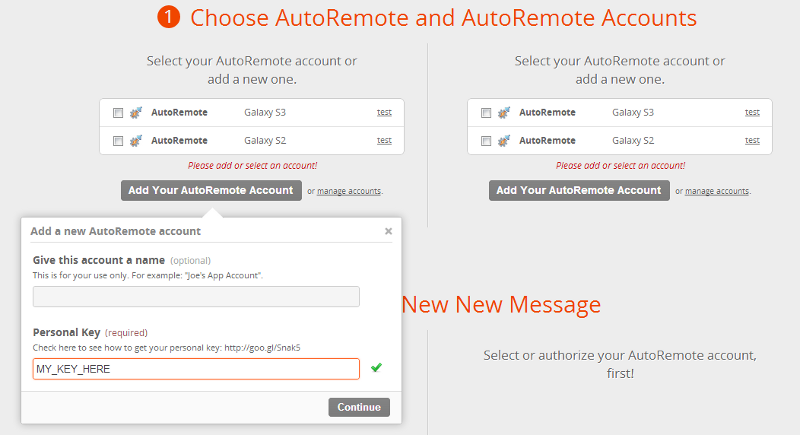Check the Galaxy S2 checkbox in right panel
The height and width of the screenshot is (435, 800).
(486, 141)
